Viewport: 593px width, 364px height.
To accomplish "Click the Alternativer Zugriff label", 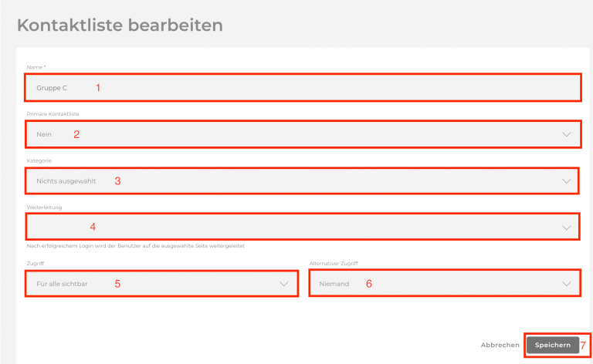I will pyautogui.click(x=334, y=264).
